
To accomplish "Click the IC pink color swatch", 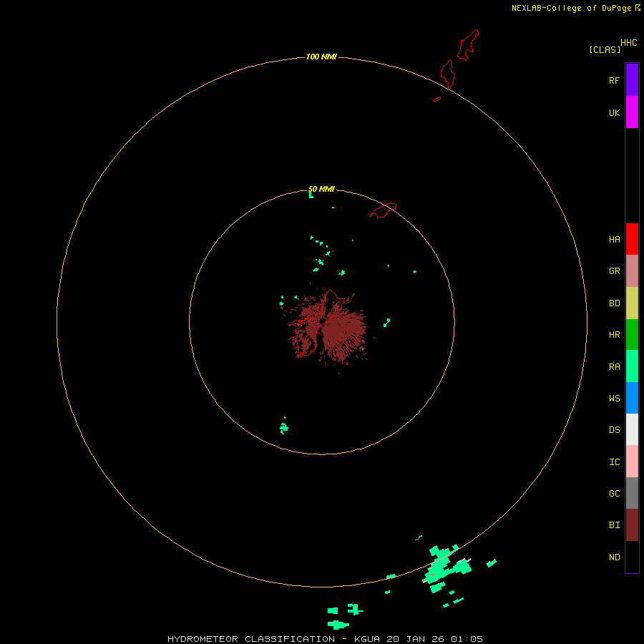I will (x=632, y=462).
